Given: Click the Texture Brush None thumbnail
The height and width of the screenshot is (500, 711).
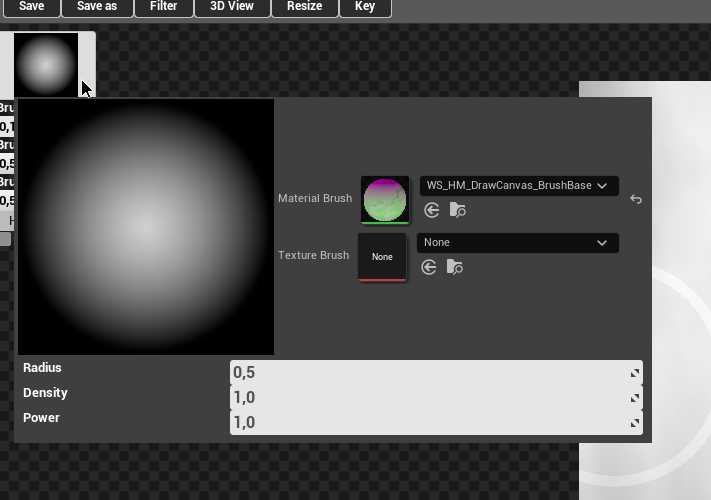Looking at the screenshot, I should click(382, 257).
